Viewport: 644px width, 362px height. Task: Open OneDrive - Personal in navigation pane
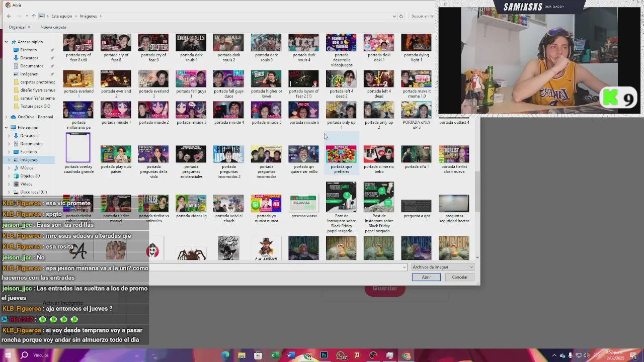pyautogui.click(x=35, y=117)
